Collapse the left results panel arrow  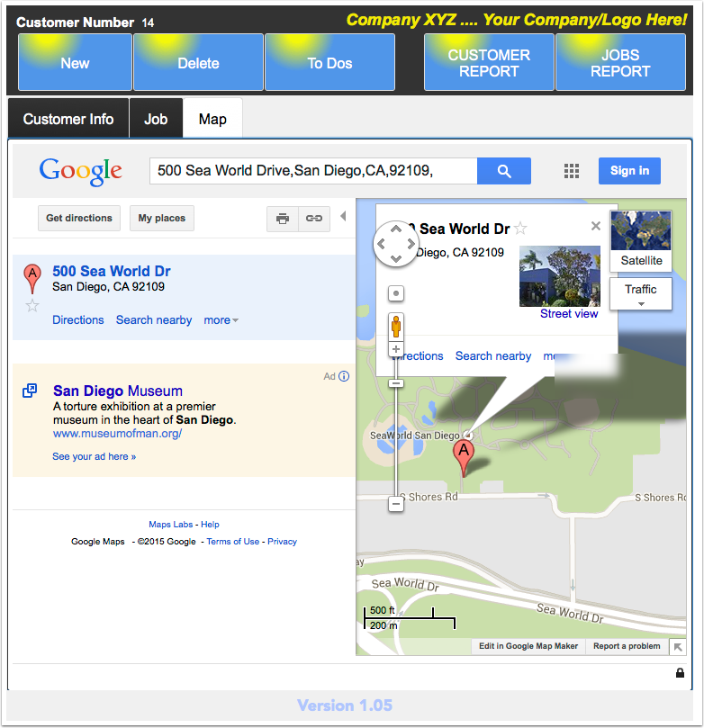(x=344, y=216)
